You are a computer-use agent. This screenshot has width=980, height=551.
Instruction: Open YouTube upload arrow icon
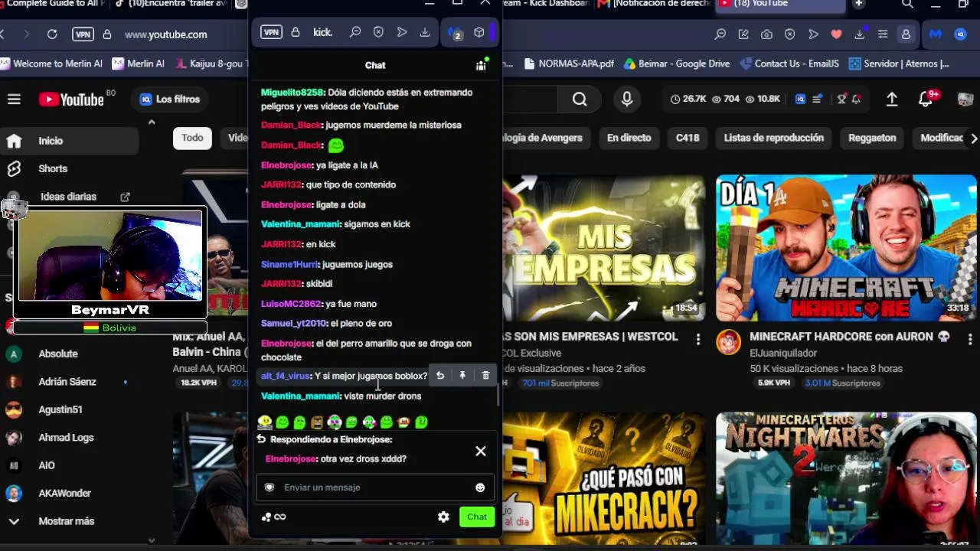coord(892,99)
